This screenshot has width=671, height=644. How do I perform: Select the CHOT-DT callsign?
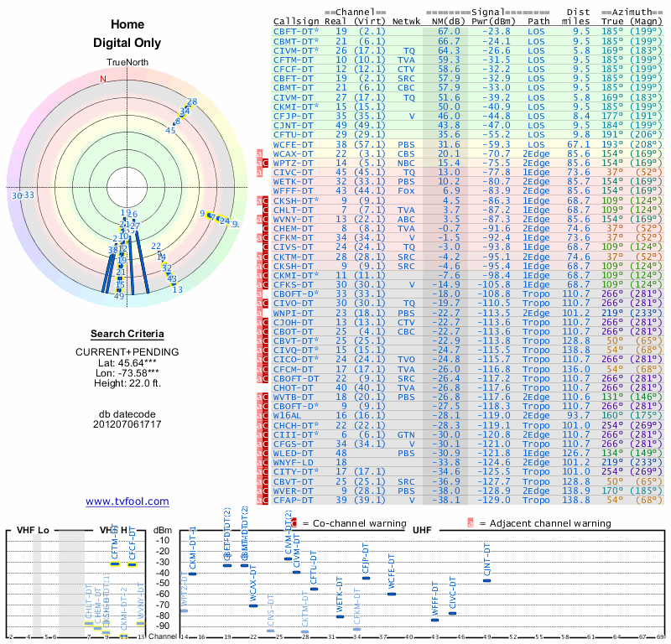(x=293, y=387)
